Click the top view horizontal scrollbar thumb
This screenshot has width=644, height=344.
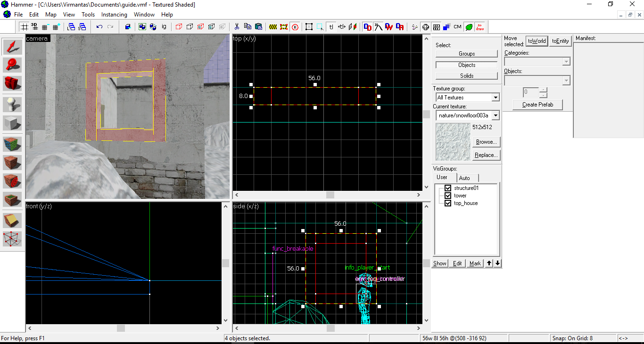[330, 195]
